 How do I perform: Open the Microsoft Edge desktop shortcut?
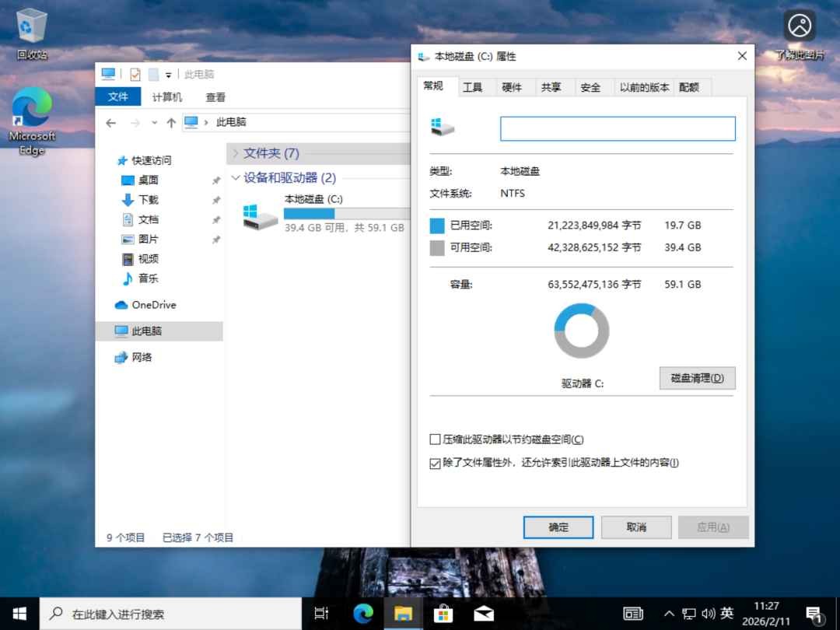click(x=32, y=121)
